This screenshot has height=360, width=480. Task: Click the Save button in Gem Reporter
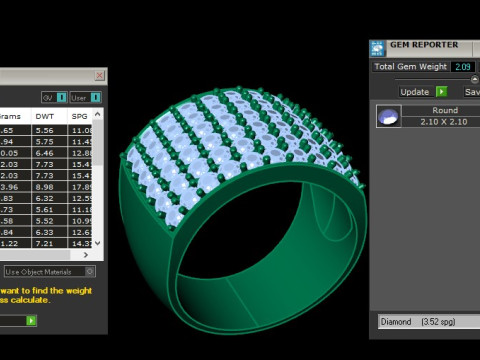[x=472, y=92]
